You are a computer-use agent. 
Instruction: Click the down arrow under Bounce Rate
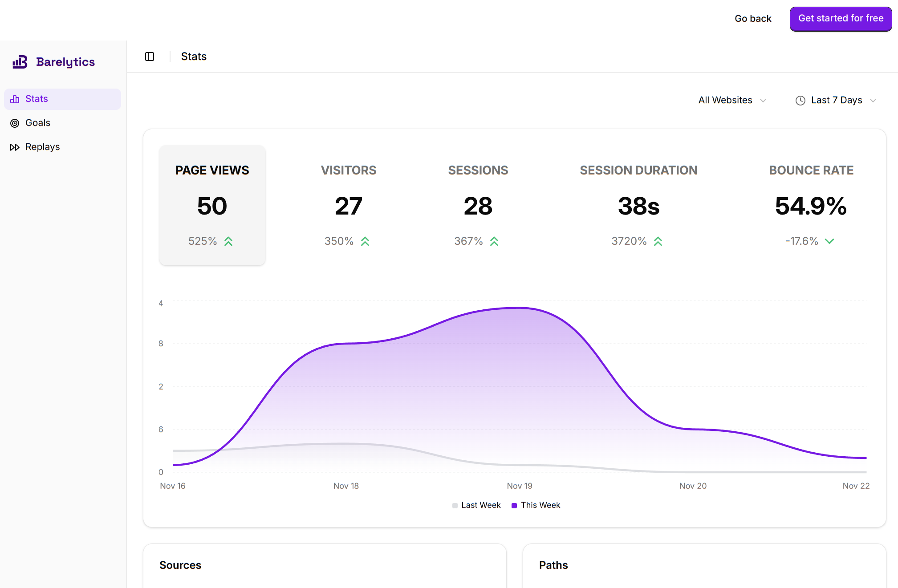(829, 241)
